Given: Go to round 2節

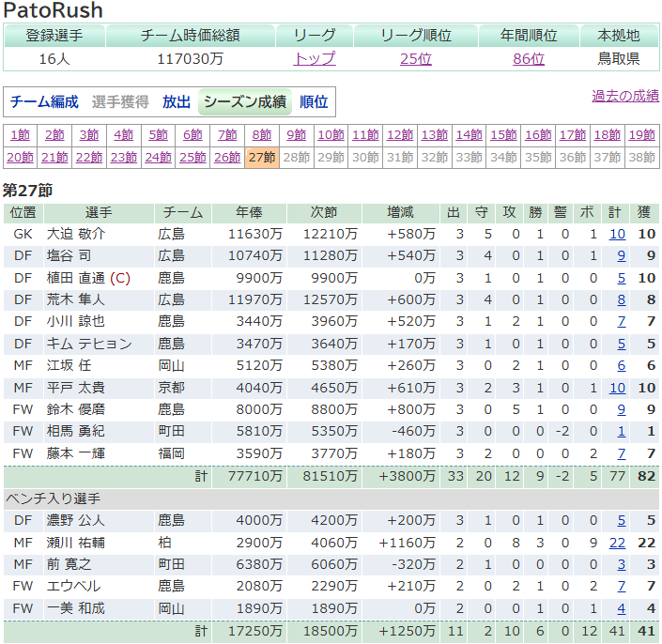Looking at the screenshot, I should point(54,135).
